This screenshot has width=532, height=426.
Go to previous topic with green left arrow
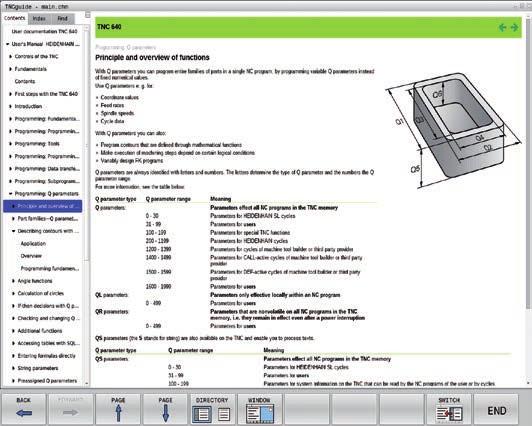502,27
